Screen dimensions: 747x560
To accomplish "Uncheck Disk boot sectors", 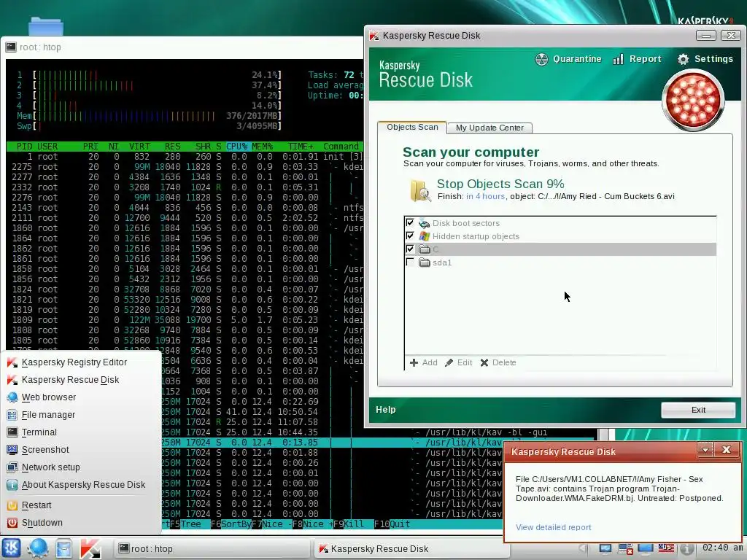I will [x=410, y=222].
